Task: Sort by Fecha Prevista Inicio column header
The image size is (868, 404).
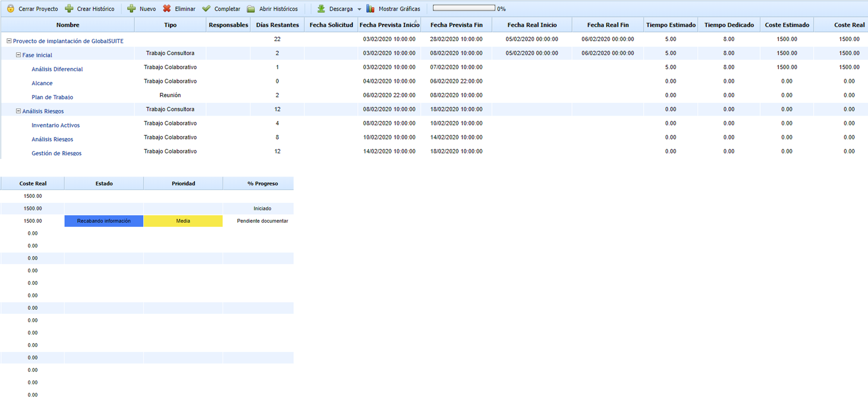Action: pyautogui.click(x=389, y=25)
